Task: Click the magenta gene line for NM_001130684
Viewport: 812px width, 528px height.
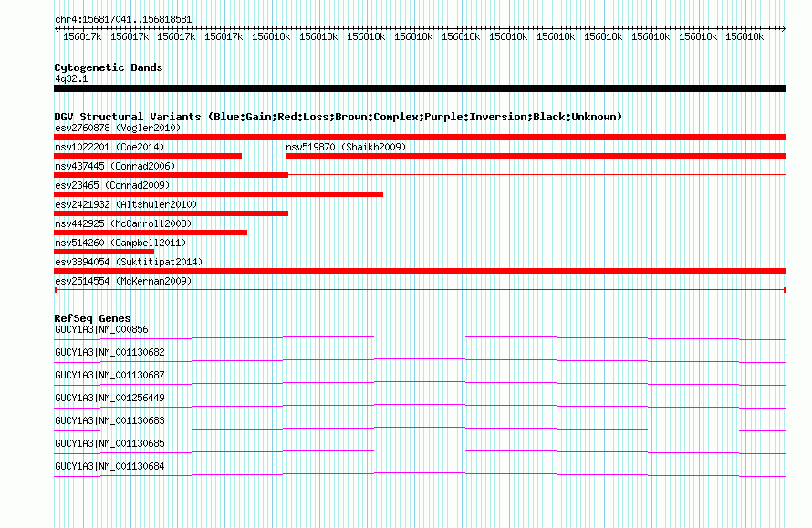Action: pyautogui.click(x=420, y=473)
